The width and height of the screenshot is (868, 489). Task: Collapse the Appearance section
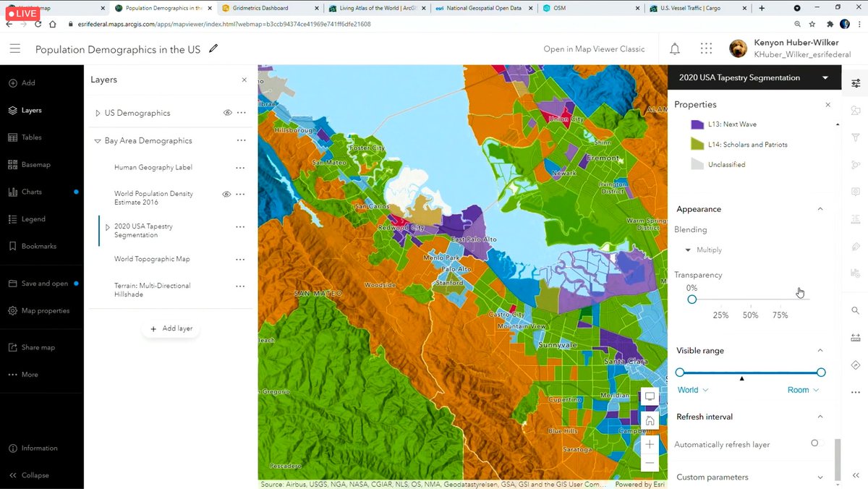(x=820, y=209)
